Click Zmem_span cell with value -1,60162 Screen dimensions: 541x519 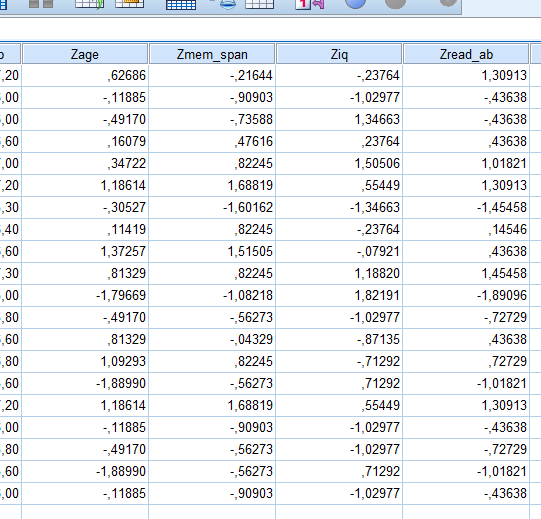coord(212,207)
